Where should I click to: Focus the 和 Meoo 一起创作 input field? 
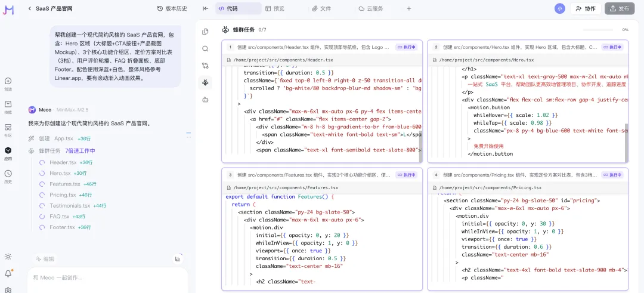pyautogui.click(x=107, y=280)
